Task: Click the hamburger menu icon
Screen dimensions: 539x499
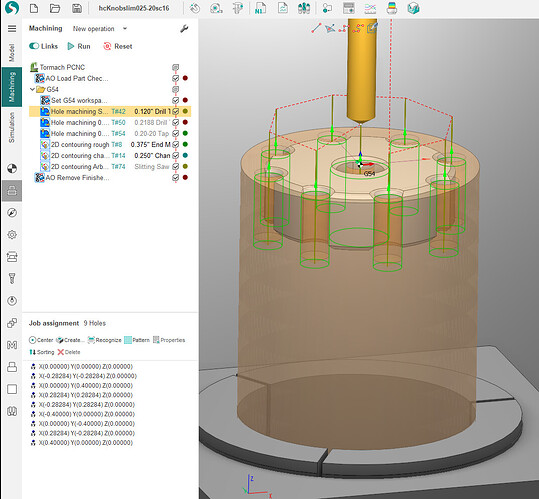Action: 12,29
